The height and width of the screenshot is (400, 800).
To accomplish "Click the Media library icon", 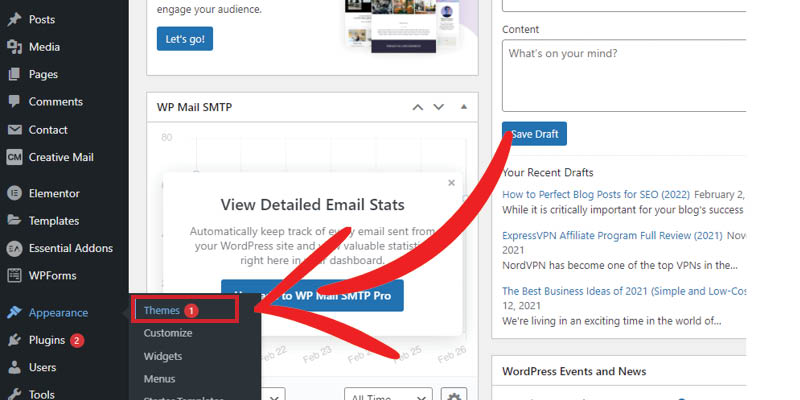I will coord(14,47).
